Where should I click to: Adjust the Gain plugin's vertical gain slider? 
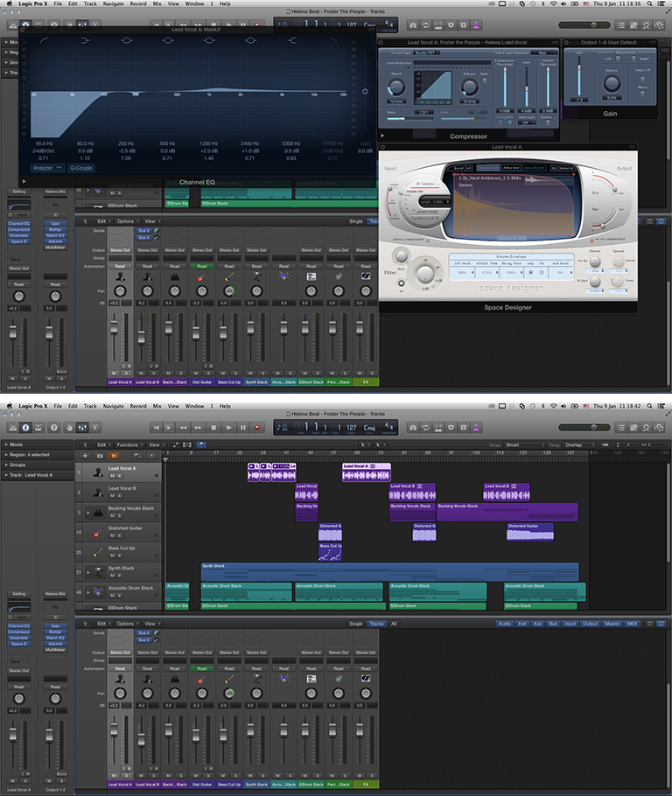click(x=578, y=76)
